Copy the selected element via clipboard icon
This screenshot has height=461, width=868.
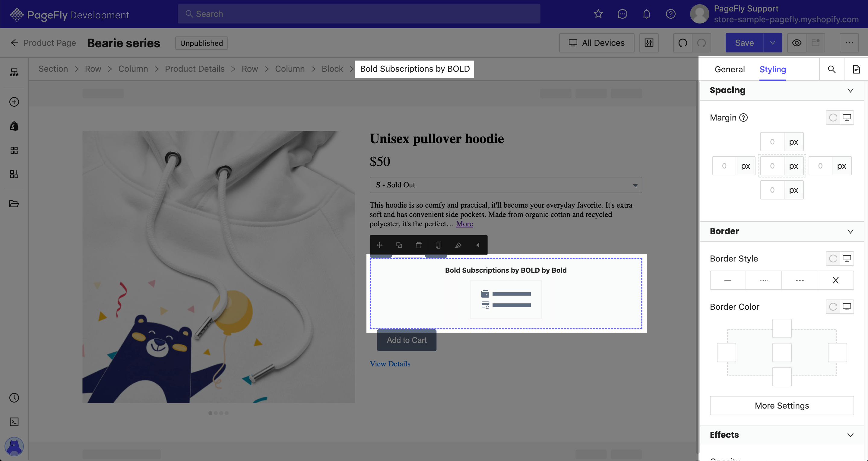438,245
